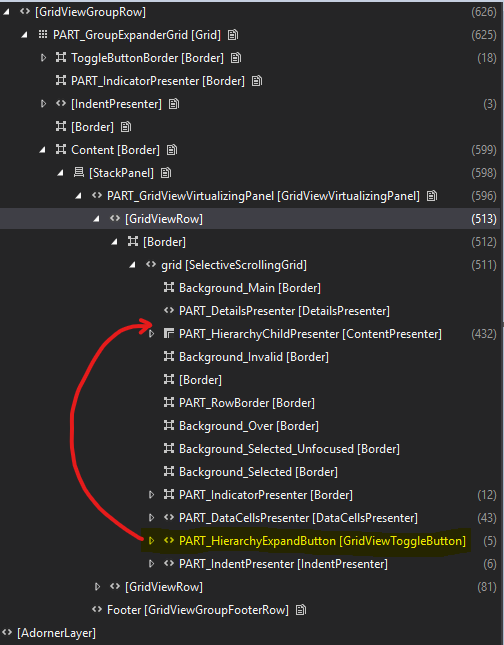The image size is (504, 645).
Task: Click the descendant count (599)
Action: (x=484, y=150)
